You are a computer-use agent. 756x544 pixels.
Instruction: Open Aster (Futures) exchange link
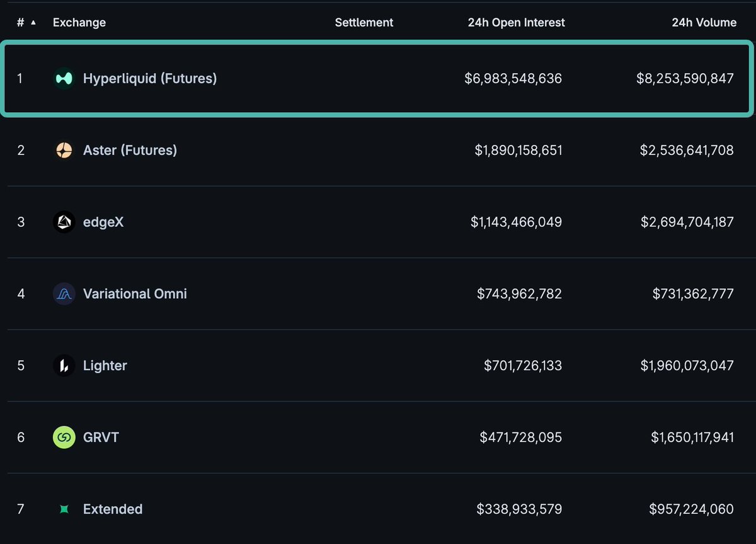coord(130,150)
